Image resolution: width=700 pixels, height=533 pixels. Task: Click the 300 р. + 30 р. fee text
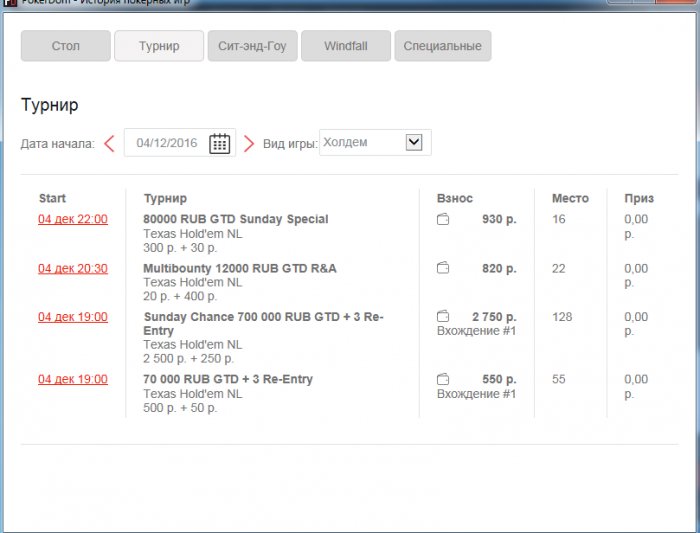tap(180, 248)
